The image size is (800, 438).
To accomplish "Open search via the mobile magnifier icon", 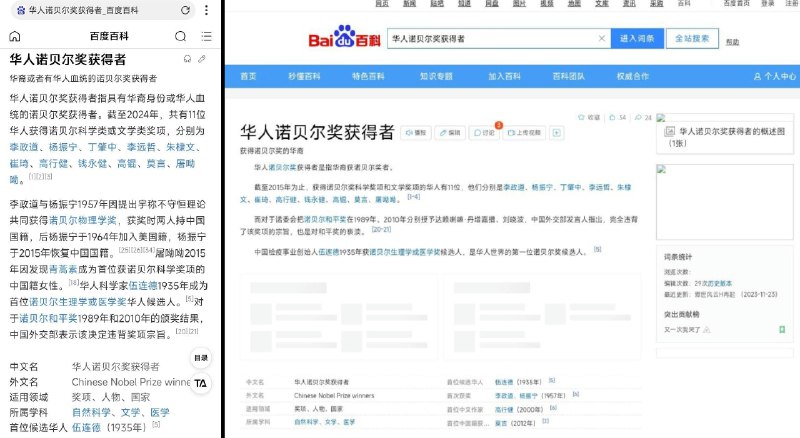I will [x=181, y=36].
